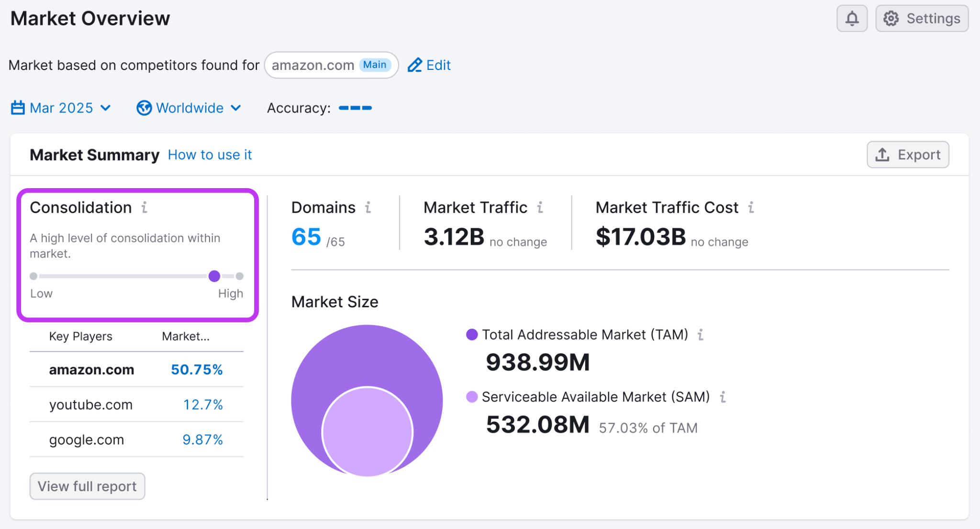Click the Domains info icon
980x529 pixels.
367,207
